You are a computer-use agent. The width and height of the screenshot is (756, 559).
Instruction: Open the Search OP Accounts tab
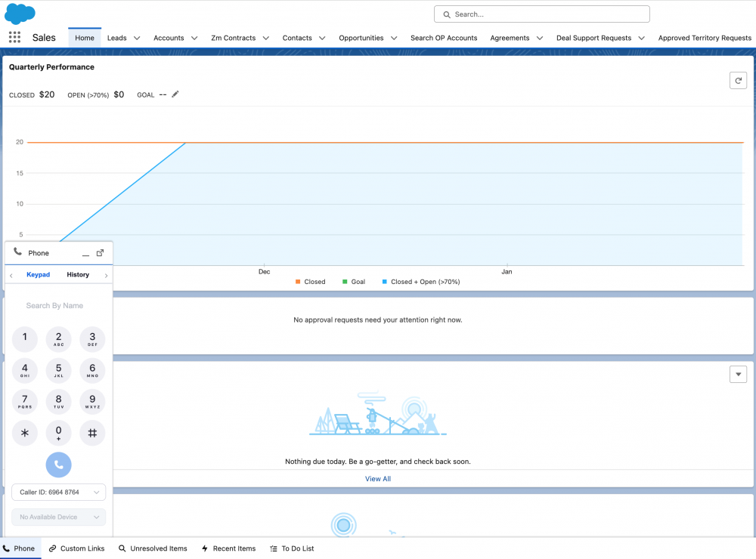tap(444, 38)
